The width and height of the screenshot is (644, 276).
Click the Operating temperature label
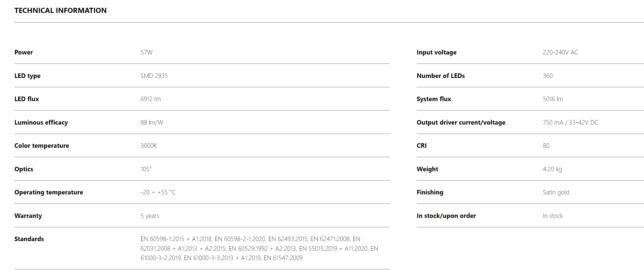[49, 192]
